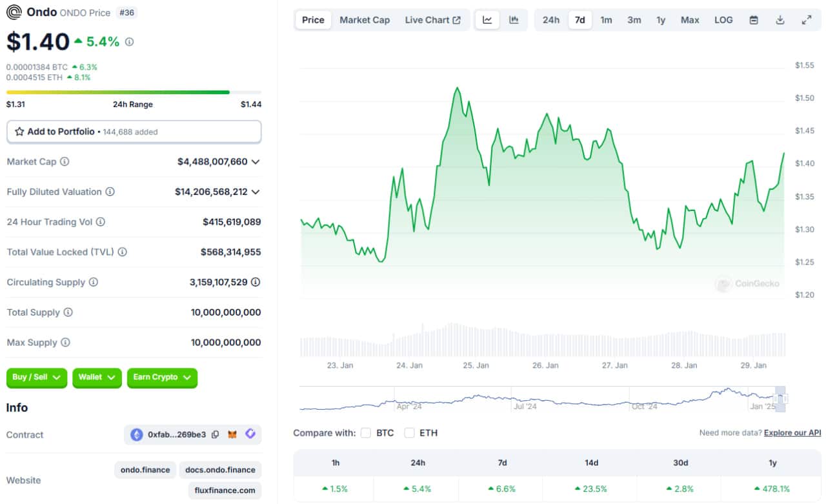Enable BTC comparison checkbox

point(366,433)
